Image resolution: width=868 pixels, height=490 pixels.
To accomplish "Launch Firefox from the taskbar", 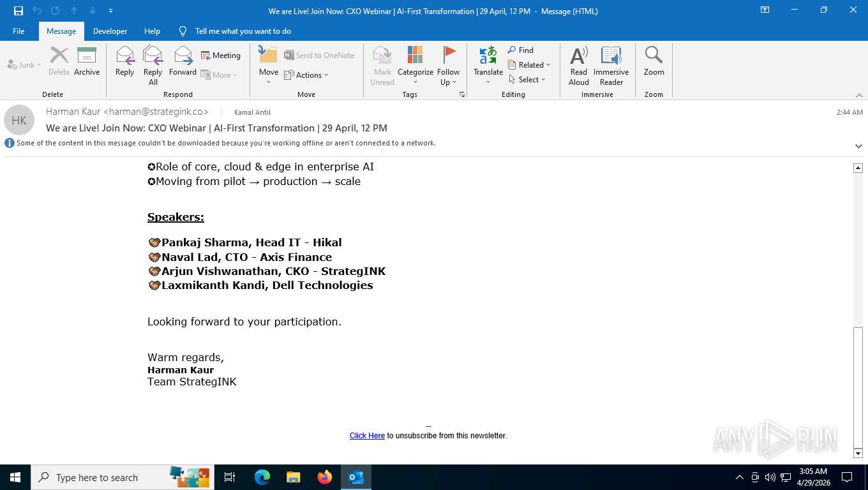I will click(x=325, y=477).
